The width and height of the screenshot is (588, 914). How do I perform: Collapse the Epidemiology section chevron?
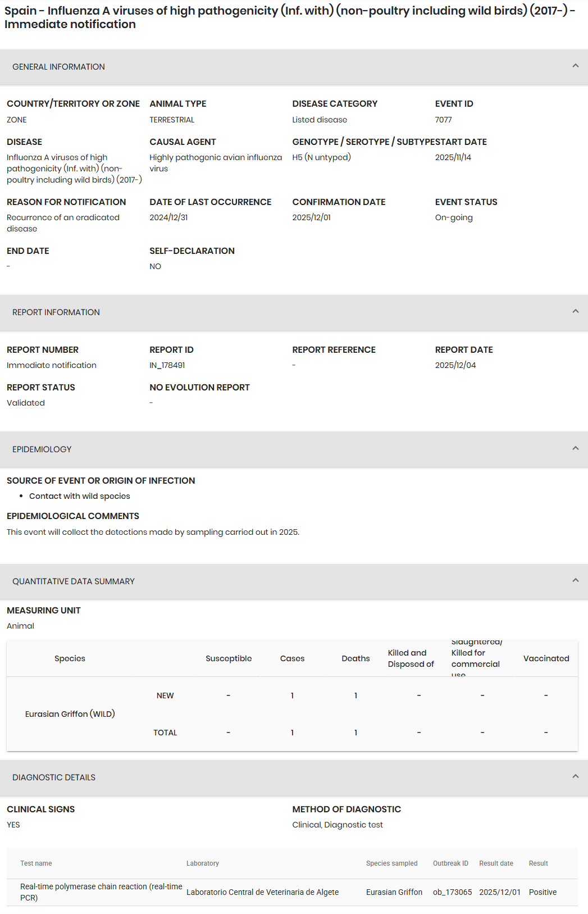tap(575, 449)
